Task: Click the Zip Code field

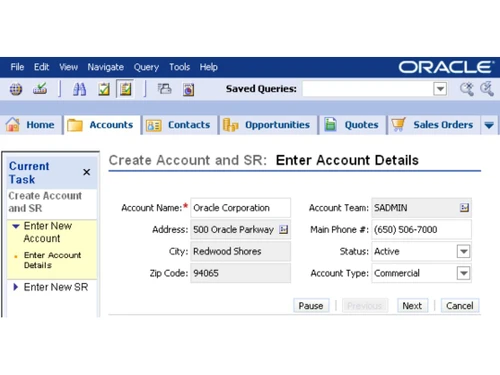Action: pos(240,273)
